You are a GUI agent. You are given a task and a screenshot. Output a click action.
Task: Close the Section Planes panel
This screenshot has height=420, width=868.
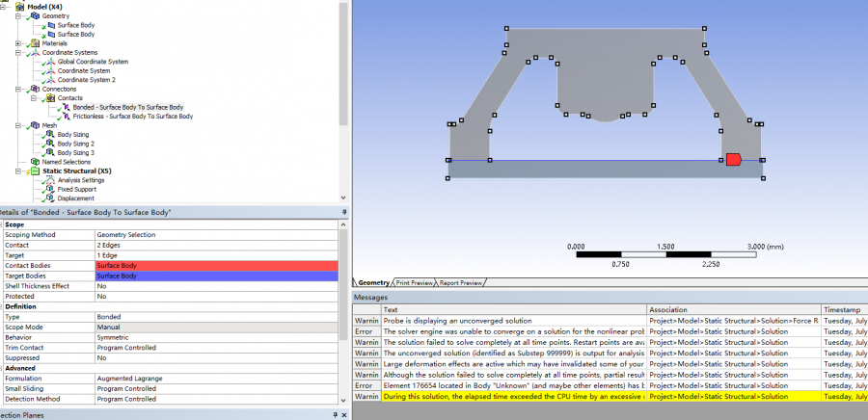[x=344, y=415]
